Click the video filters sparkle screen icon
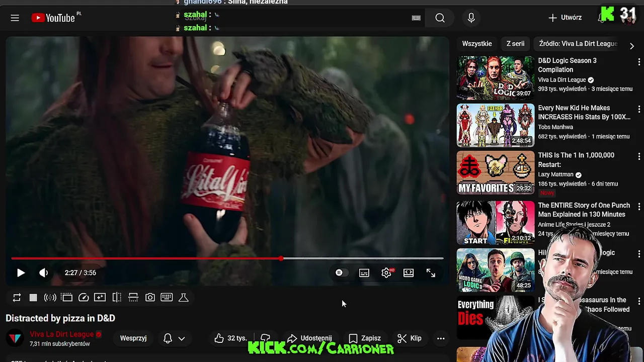The width and height of the screenshot is (644, 362). 100,298
